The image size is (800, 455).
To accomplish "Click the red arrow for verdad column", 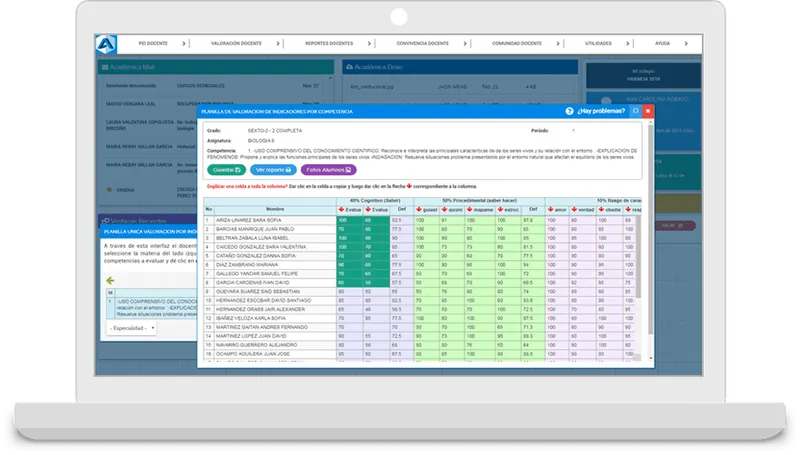I will pyautogui.click(x=574, y=210).
